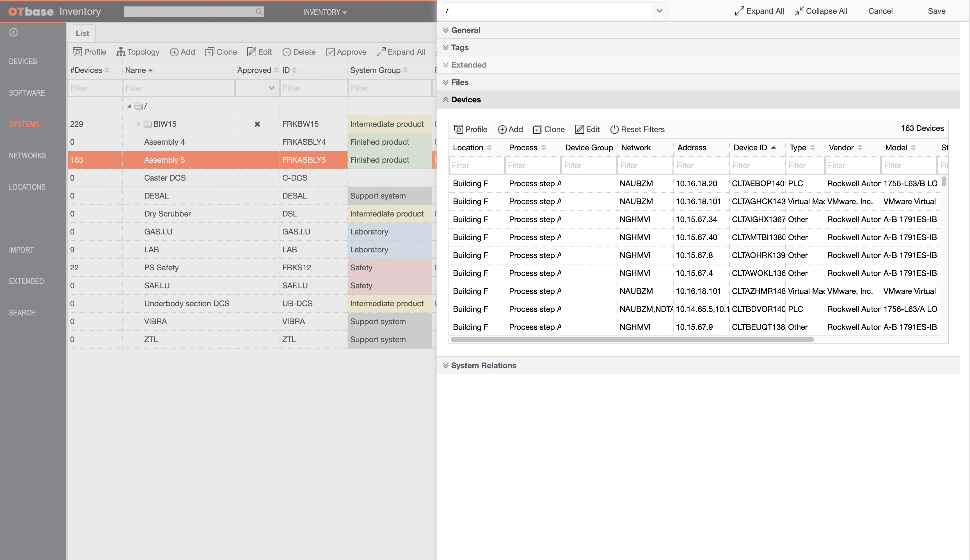Click the Location filter input field
The image size is (970, 560).
[476, 165]
